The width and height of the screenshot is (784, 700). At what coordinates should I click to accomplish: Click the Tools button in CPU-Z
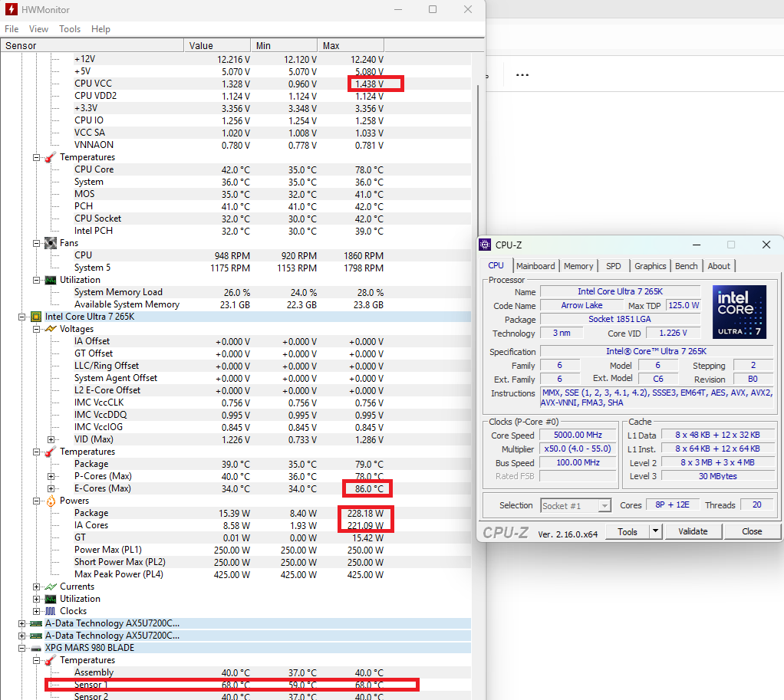pyautogui.click(x=627, y=531)
